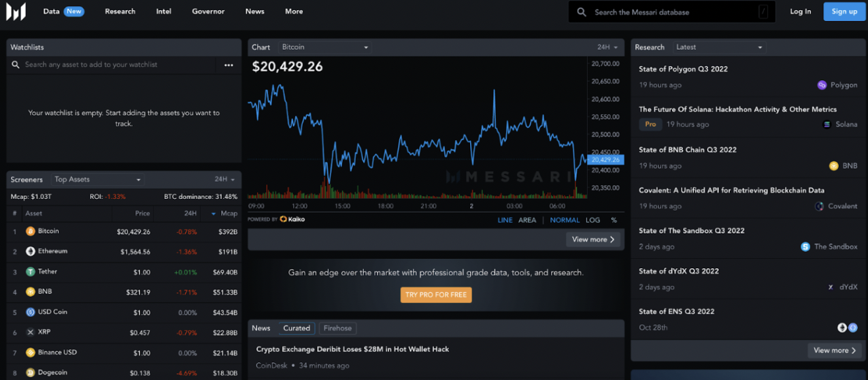This screenshot has width=868, height=380.
Task: Sort screener by Mcap column
Action: (x=224, y=213)
